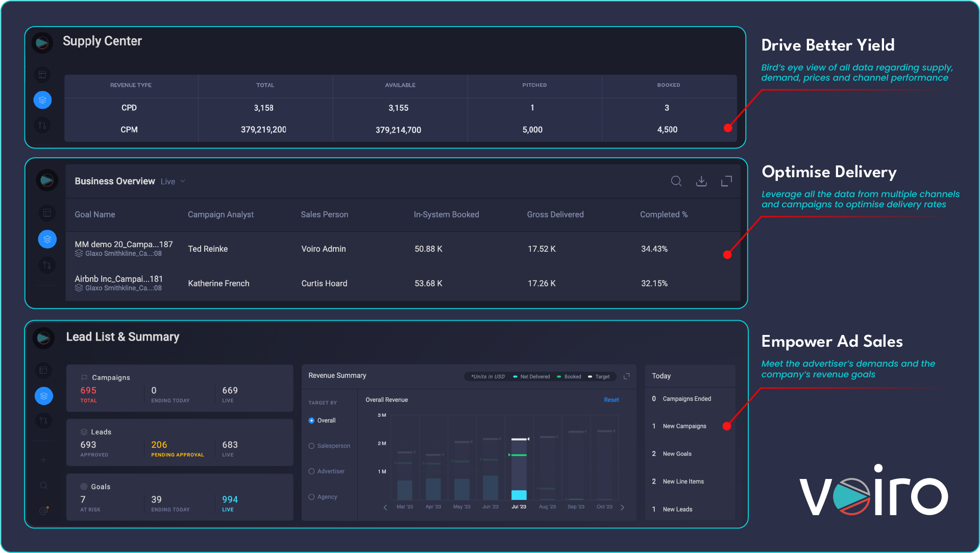Image resolution: width=980 pixels, height=553 pixels.
Task: Open the Voiro logo in Supply Center
Action: (x=42, y=43)
